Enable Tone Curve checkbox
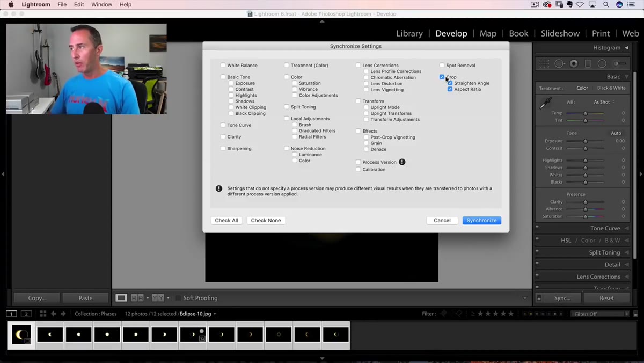 click(x=223, y=125)
